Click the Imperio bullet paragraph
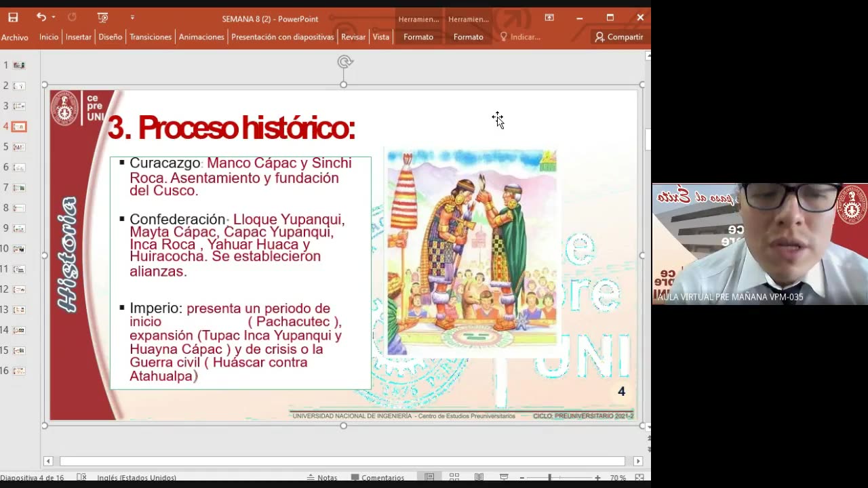 point(235,342)
